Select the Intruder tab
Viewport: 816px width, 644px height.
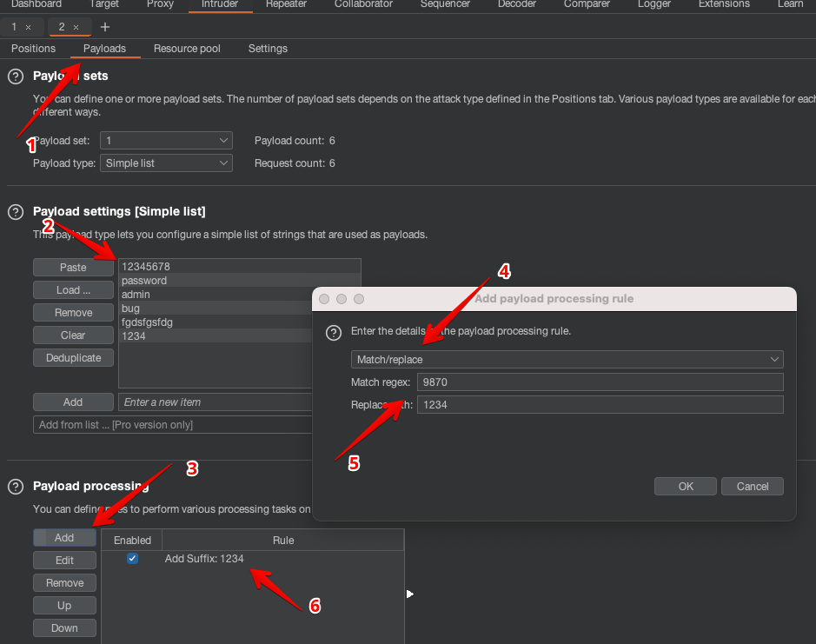[220, 4]
